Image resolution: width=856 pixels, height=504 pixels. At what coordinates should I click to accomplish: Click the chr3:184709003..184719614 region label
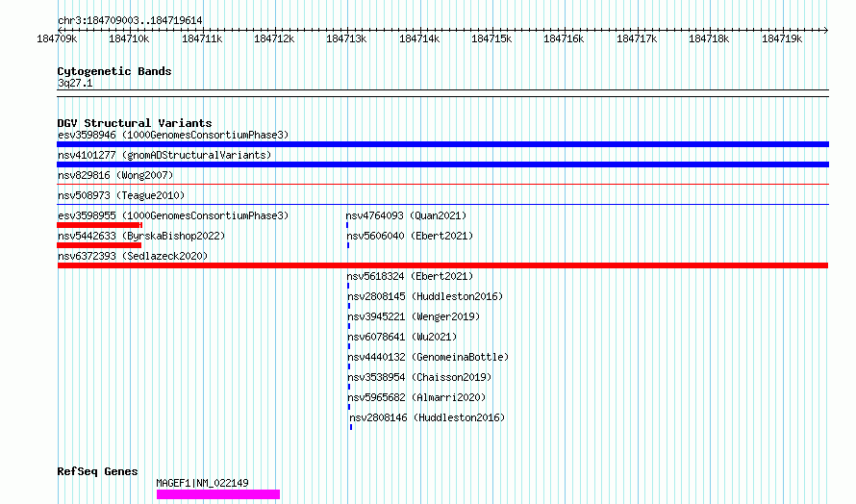130,21
